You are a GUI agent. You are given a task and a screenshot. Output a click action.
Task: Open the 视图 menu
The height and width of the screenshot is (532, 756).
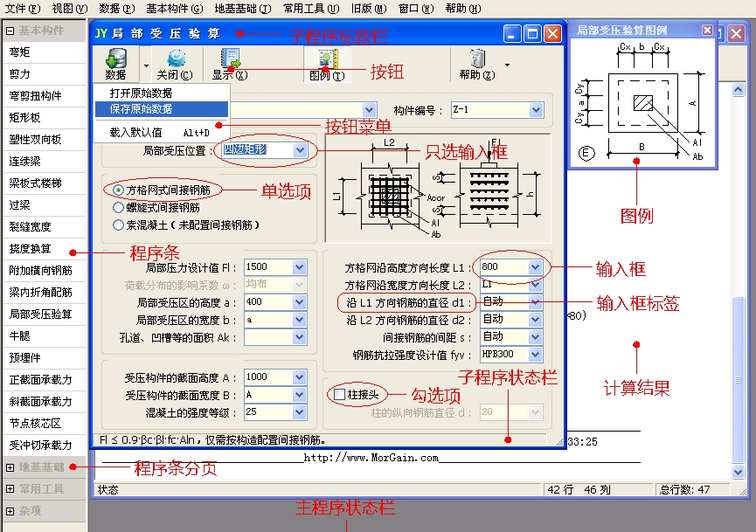(70, 8)
